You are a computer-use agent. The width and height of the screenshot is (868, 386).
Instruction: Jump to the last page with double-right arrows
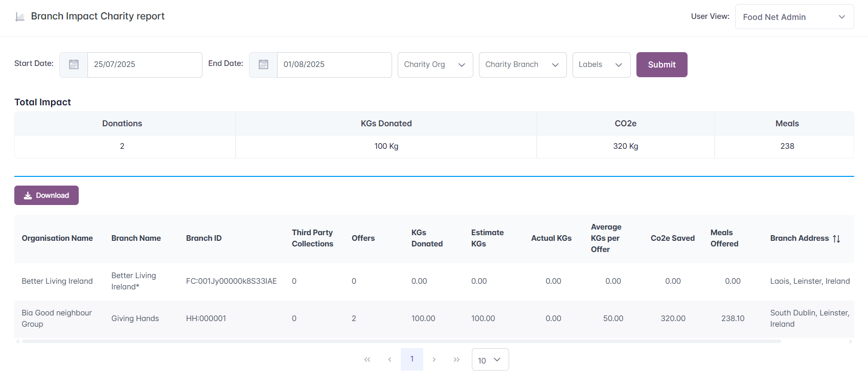click(x=456, y=359)
